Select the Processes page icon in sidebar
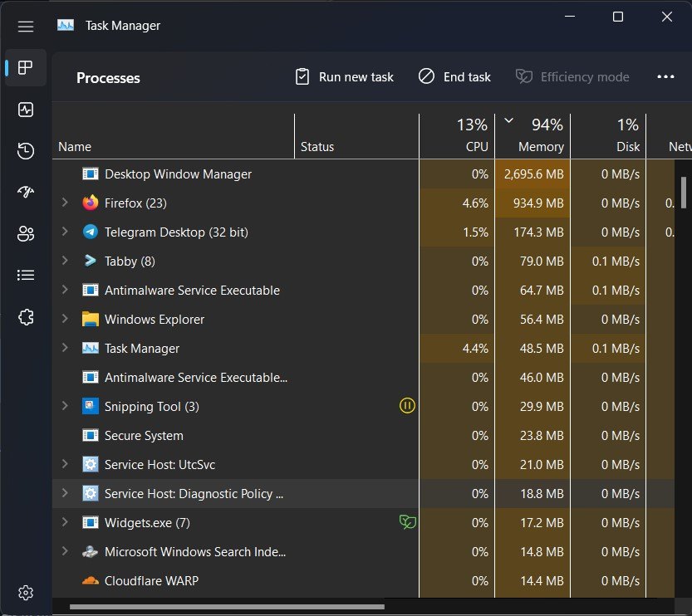The width and height of the screenshot is (692, 616). pyautogui.click(x=25, y=67)
